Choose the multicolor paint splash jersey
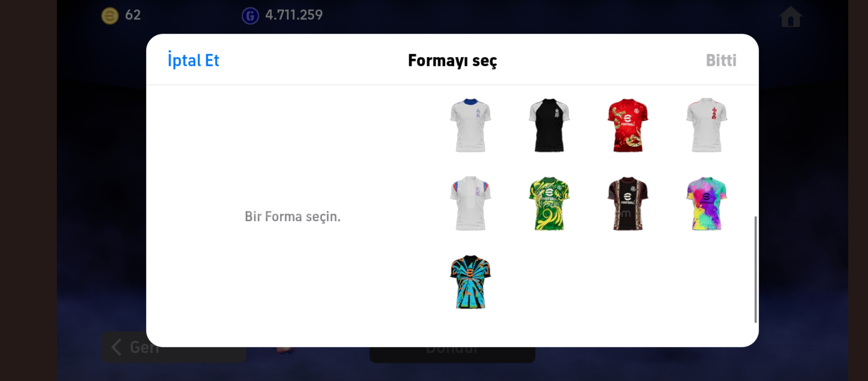 click(706, 204)
